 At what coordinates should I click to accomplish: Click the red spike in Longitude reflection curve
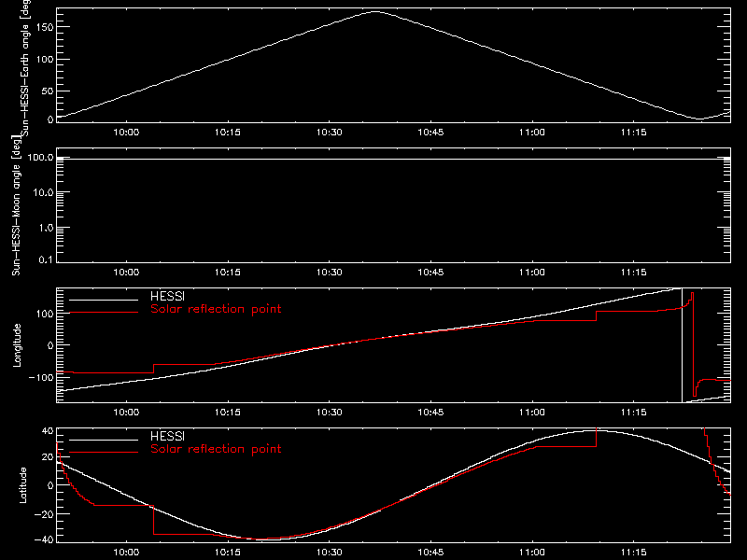point(693,343)
